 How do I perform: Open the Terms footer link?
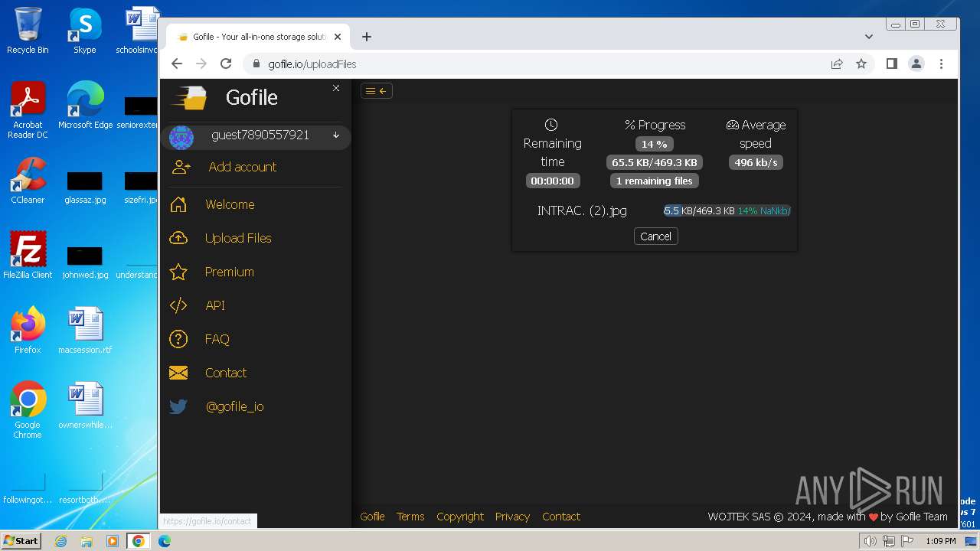pyautogui.click(x=410, y=517)
